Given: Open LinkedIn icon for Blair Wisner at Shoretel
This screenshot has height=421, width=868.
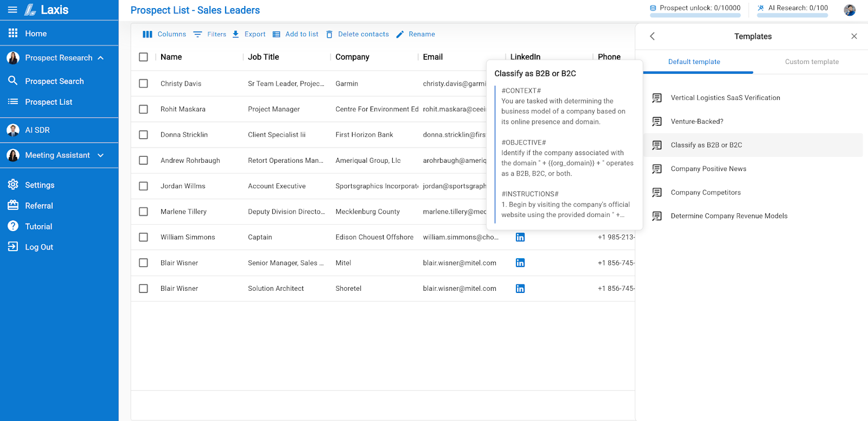Looking at the screenshot, I should pos(520,289).
